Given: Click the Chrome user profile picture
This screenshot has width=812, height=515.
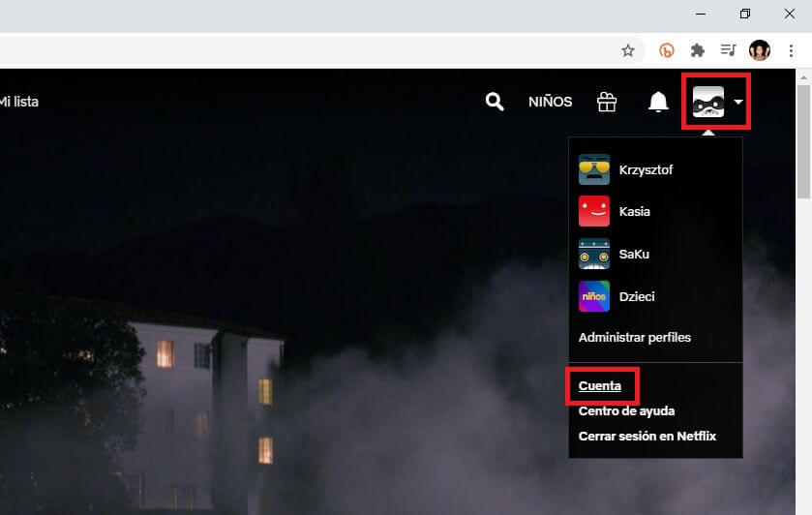Looking at the screenshot, I should click(760, 50).
